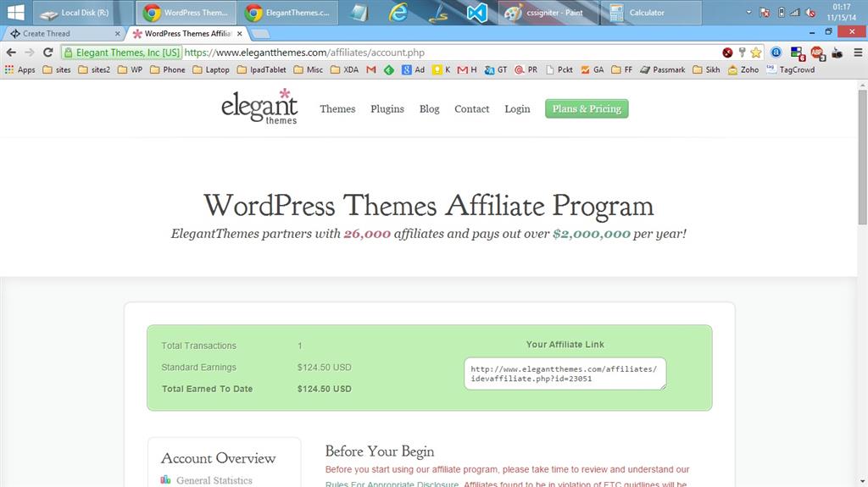
Task: Open K bookmark with yellow icon
Action: [x=441, y=69]
